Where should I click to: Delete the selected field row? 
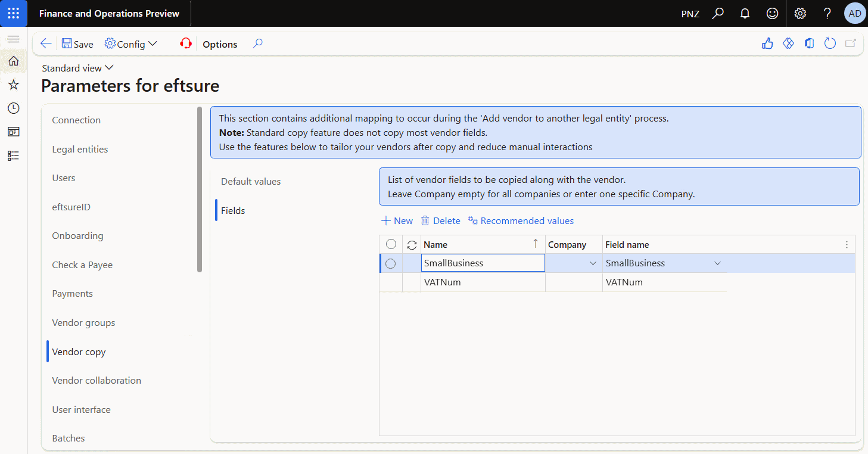point(440,220)
